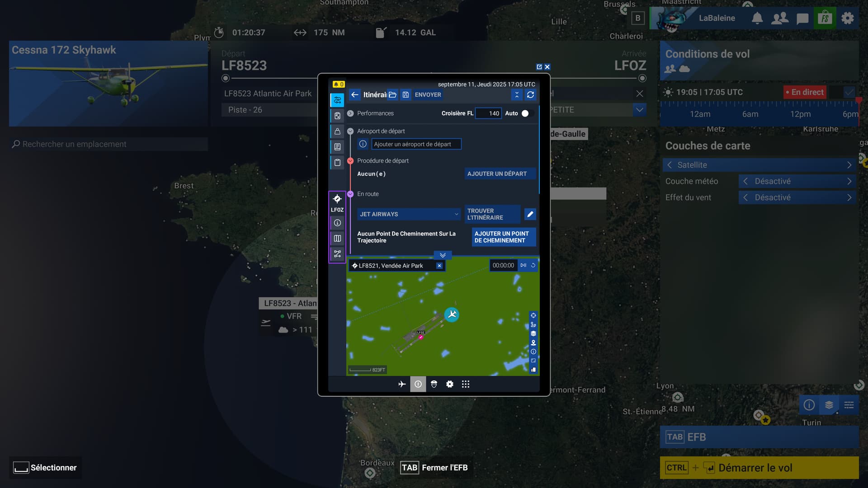Open the EFB flight planning sidebar tab
Viewport: 868px width, 488px height.
pyautogui.click(x=337, y=100)
